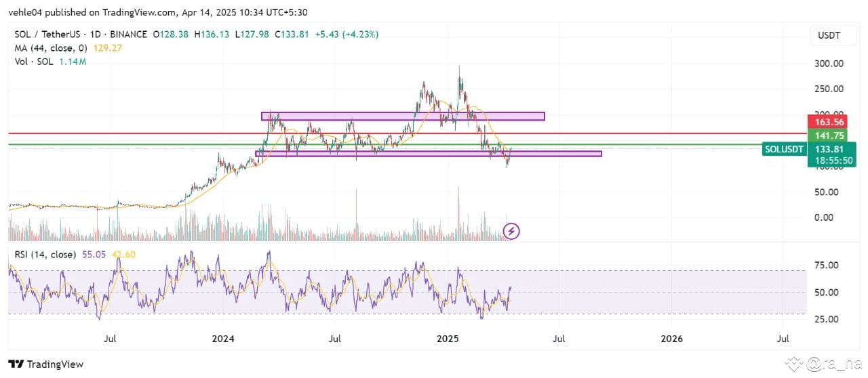Click the 2024 time axis label

tap(222, 338)
